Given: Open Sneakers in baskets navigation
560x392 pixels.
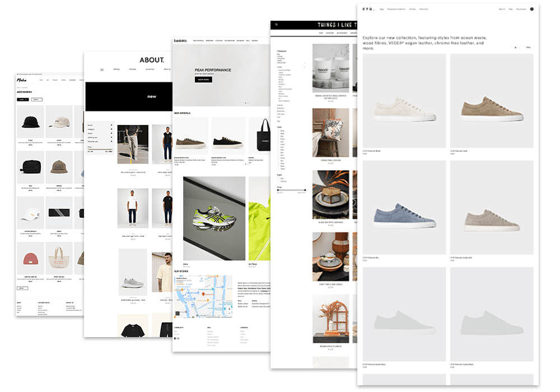Looking at the screenshot, I should coord(209,41).
